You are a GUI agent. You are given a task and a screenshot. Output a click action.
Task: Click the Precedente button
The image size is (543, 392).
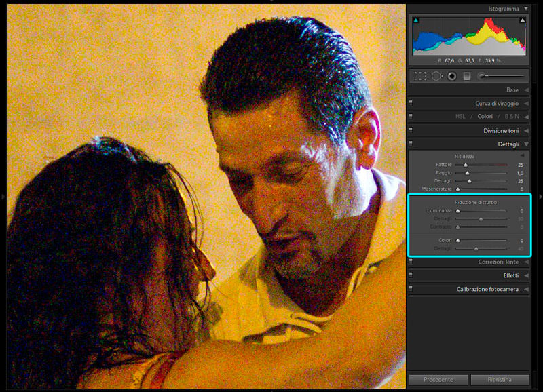[x=438, y=380]
